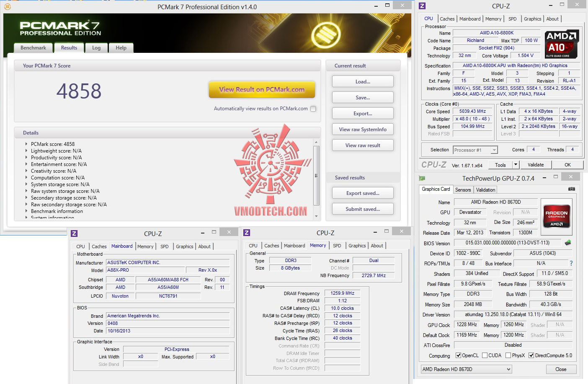Click the ASUSTeK COMPUTER INC. manufacturer field
Screen dimensions: 588x384
168,262
